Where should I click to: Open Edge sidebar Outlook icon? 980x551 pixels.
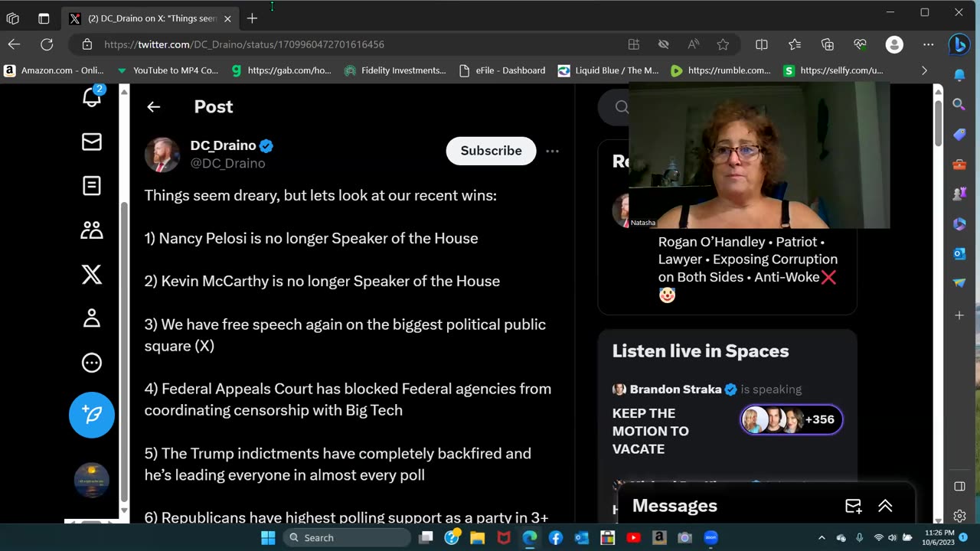959,253
